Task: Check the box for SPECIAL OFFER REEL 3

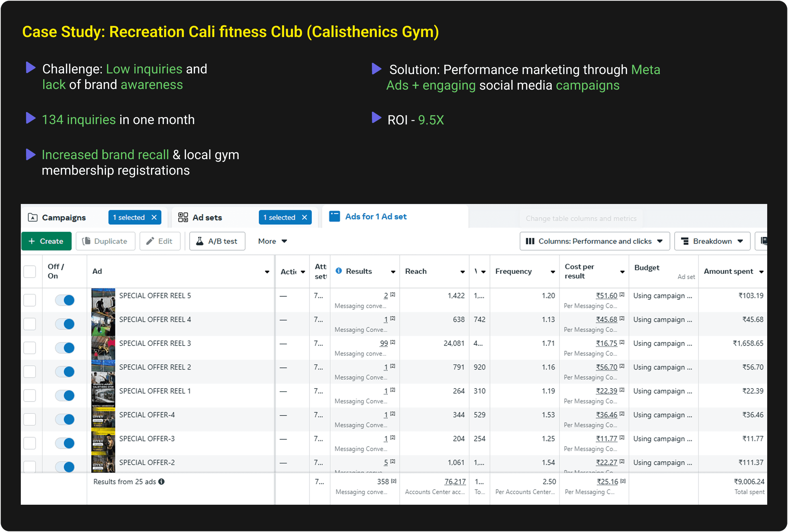Action: tap(30, 348)
